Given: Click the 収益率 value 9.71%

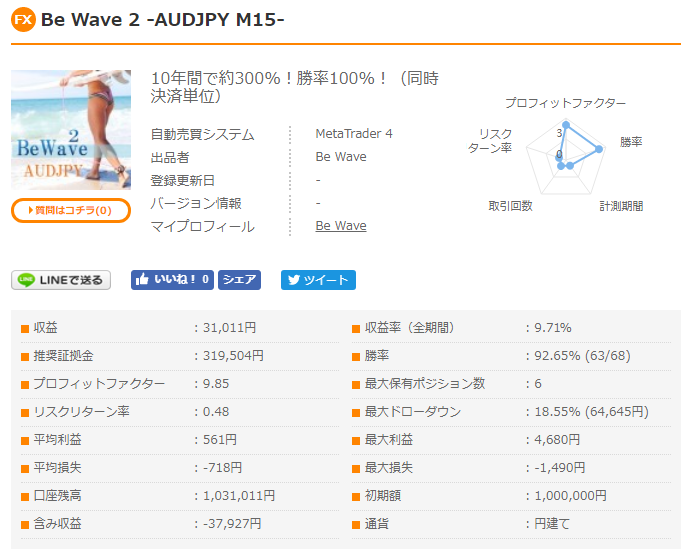Looking at the screenshot, I should point(553,328).
